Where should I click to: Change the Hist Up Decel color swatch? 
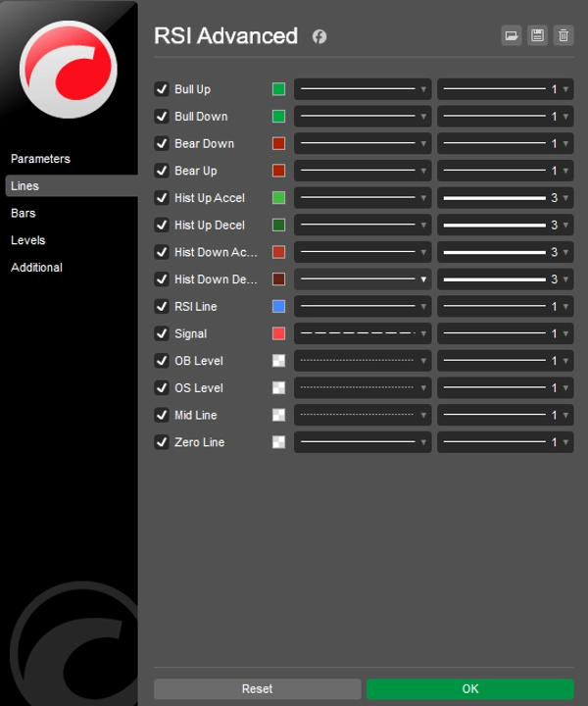click(278, 225)
